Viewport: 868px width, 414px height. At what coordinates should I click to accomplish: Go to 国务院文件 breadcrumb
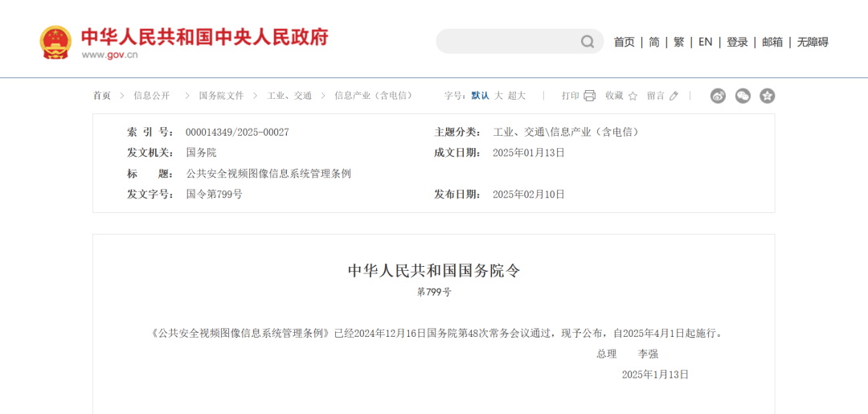tap(221, 96)
